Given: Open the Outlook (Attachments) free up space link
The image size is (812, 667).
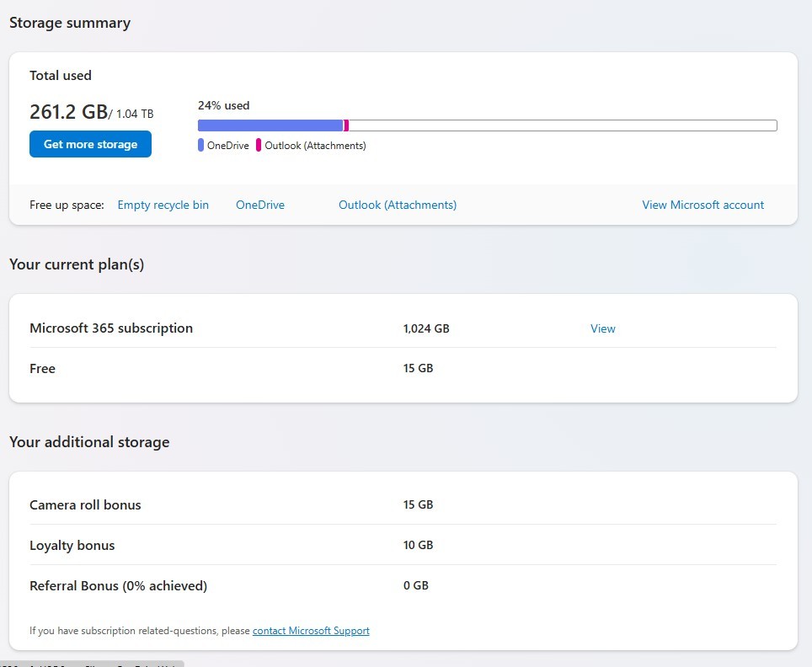Looking at the screenshot, I should 398,205.
